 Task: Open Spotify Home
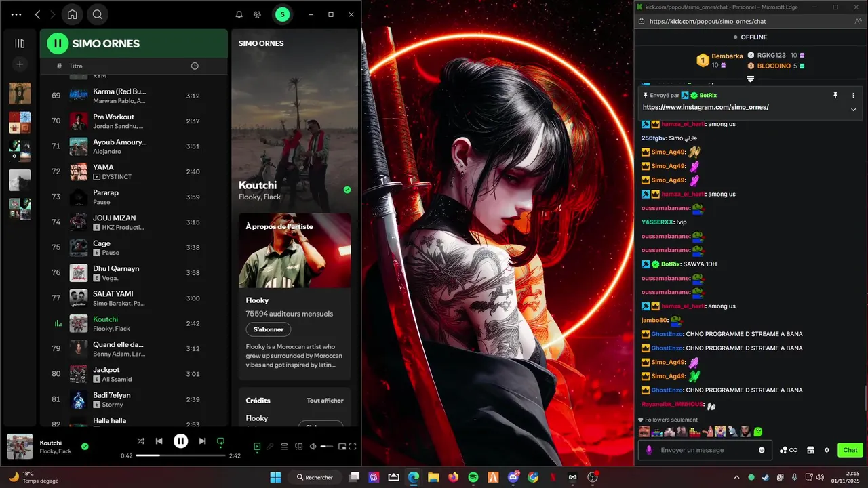click(x=72, y=14)
